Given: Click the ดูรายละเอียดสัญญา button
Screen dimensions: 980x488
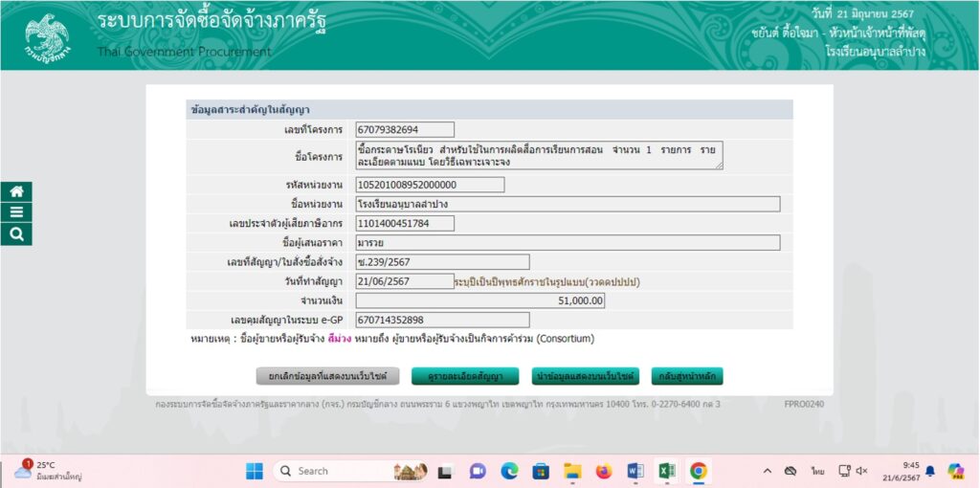Looking at the screenshot, I should coord(465,376).
